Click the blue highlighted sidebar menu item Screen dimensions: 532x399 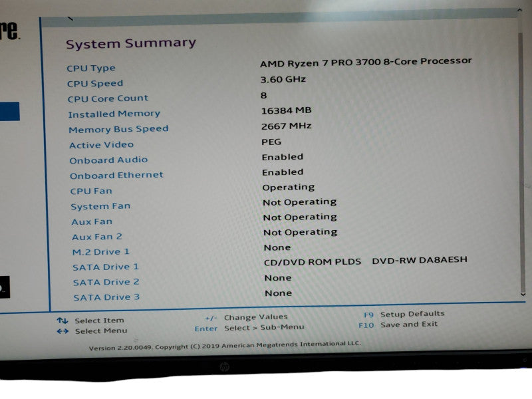pos(10,111)
